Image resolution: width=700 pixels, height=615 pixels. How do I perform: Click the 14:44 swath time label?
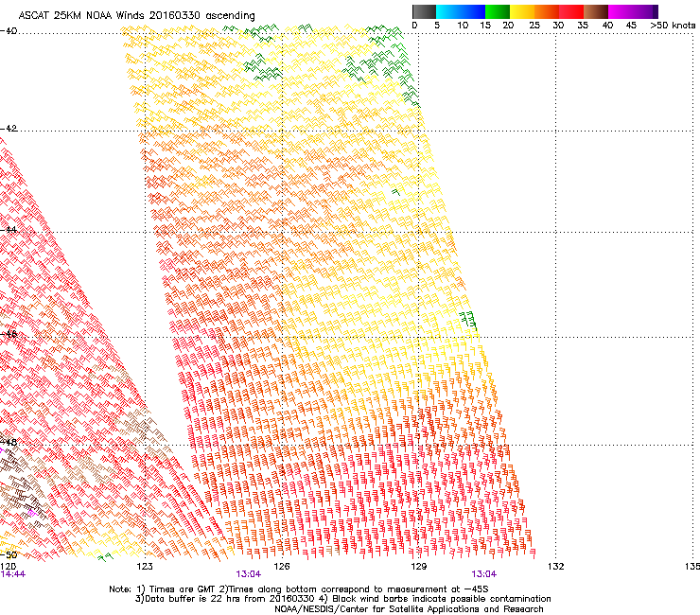pyautogui.click(x=13, y=574)
